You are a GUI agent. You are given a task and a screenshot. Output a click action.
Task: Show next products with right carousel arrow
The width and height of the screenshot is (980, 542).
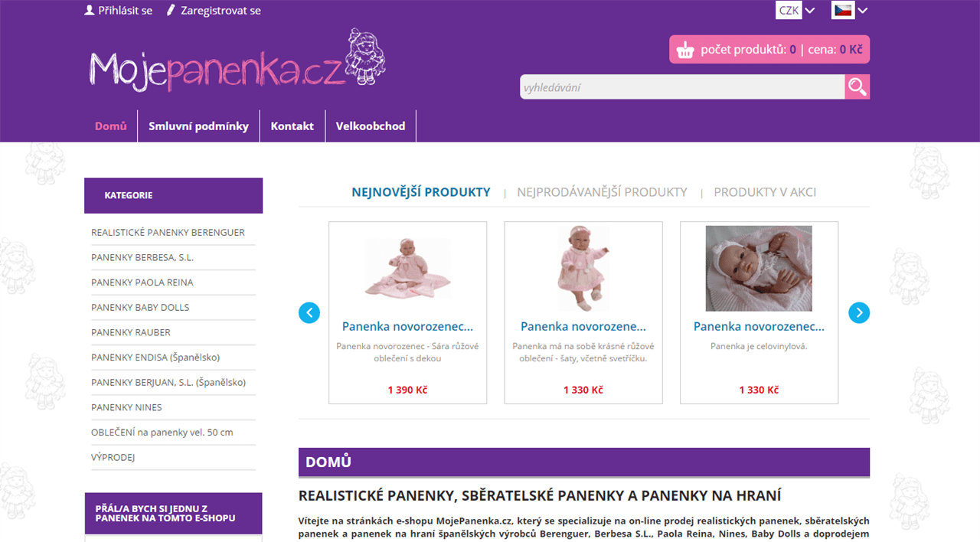[x=859, y=312]
